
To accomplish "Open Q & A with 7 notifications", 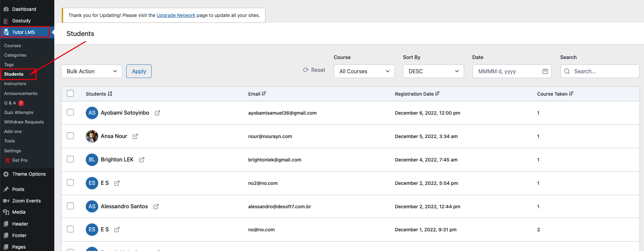I will pos(14,103).
